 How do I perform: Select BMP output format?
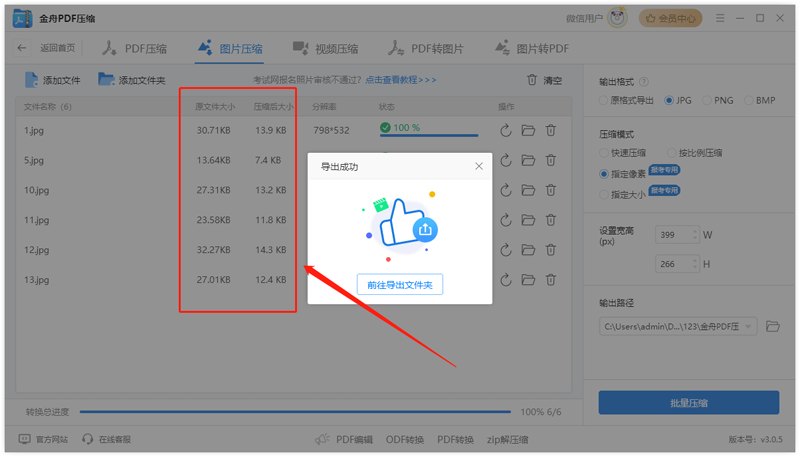(760, 100)
